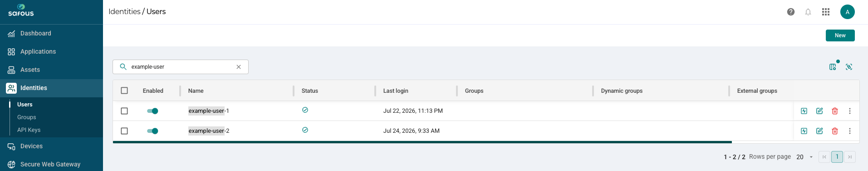Click the New user button

pyautogui.click(x=840, y=35)
